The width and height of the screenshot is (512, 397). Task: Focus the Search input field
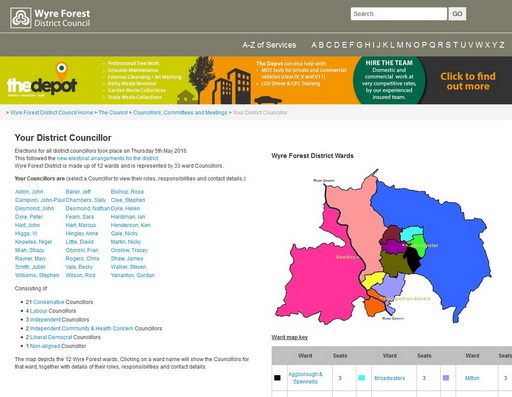click(399, 14)
